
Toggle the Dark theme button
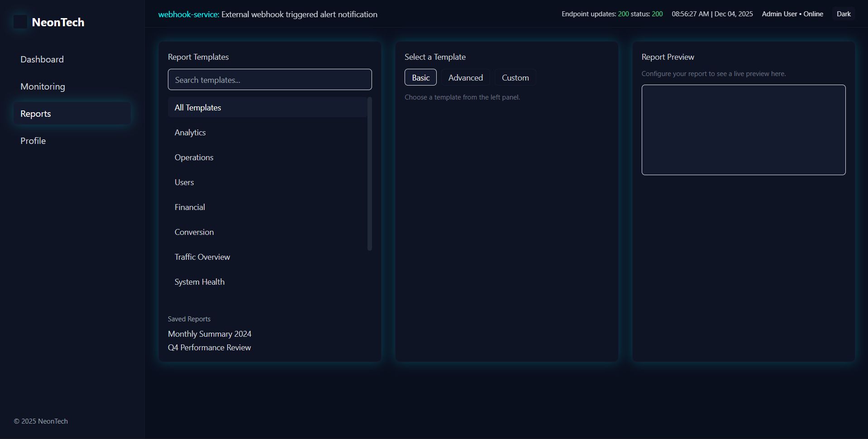[844, 14]
